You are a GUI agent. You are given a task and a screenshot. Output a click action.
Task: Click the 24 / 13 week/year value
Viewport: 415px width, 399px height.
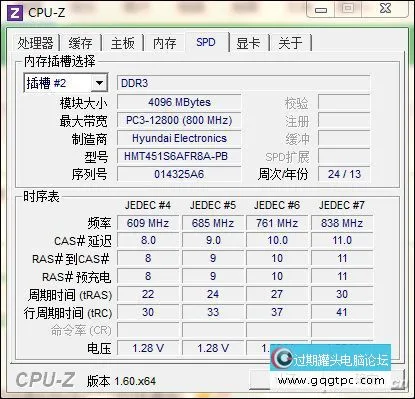pyautogui.click(x=344, y=174)
